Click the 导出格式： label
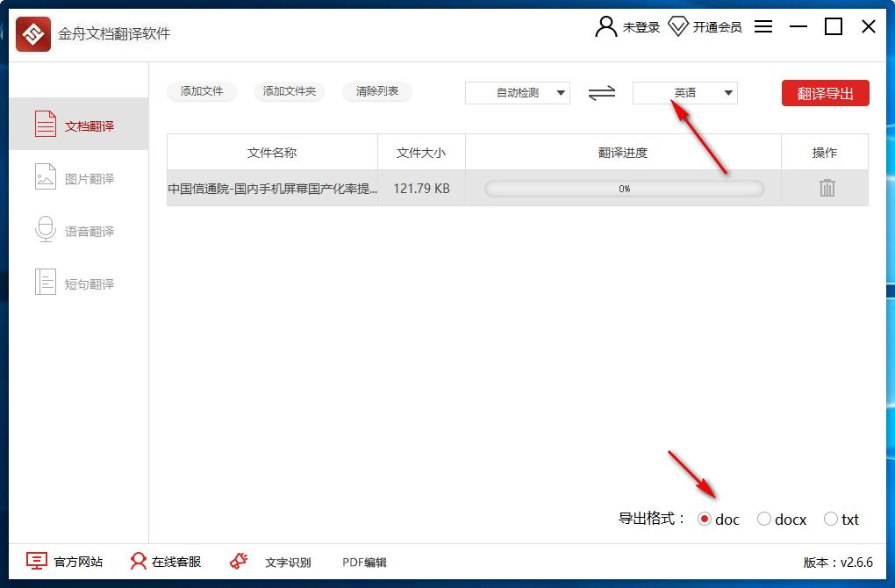The width and height of the screenshot is (895, 588). (651, 519)
